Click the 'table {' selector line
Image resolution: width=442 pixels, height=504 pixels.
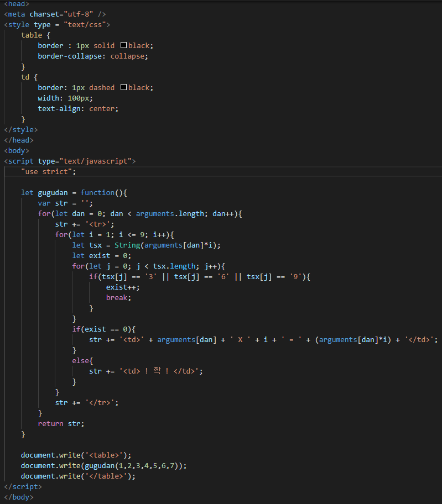point(36,35)
